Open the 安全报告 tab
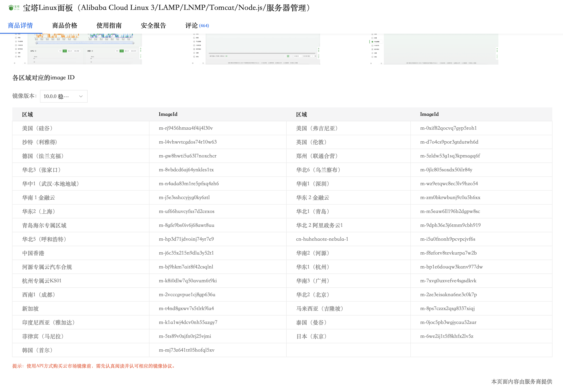563x392 pixels. (x=153, y=26)
